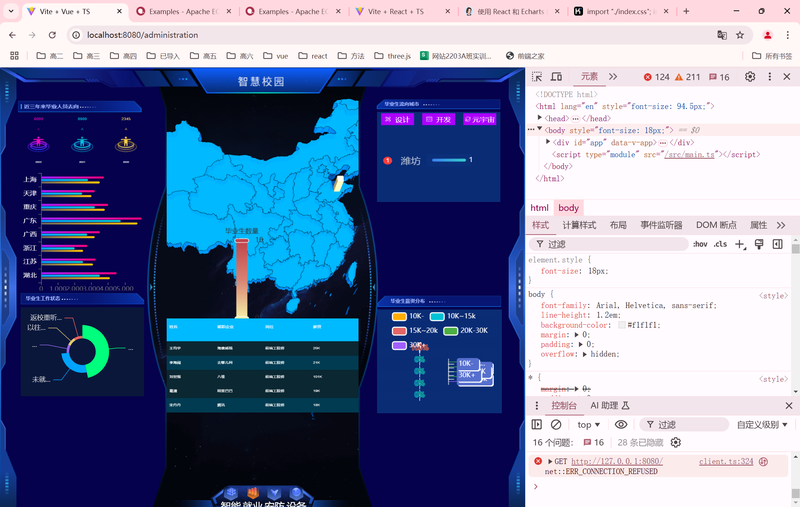
Task: Click the 16 issues counter in toolbar
Action: [719, 77]
